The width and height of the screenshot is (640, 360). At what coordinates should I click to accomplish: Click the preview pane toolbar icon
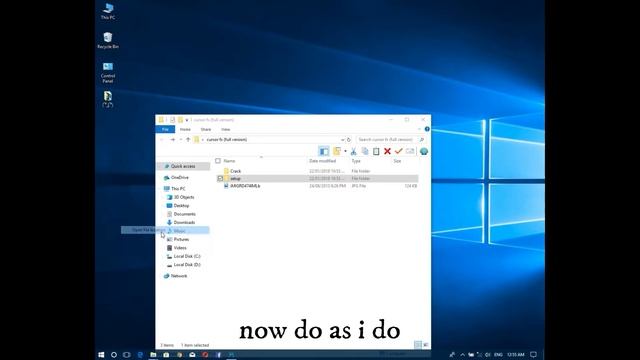(x=324, y=151)
